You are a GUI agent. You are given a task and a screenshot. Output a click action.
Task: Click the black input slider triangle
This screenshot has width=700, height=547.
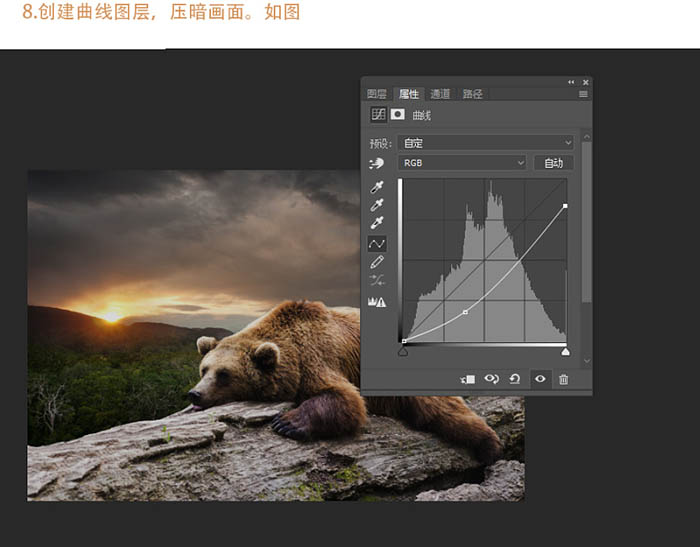[403, 352]
